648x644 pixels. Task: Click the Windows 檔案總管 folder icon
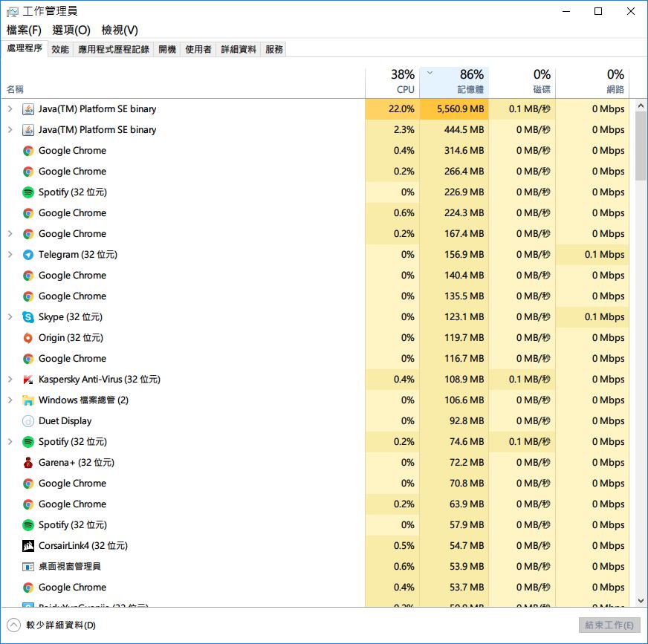tap(28, 400)
